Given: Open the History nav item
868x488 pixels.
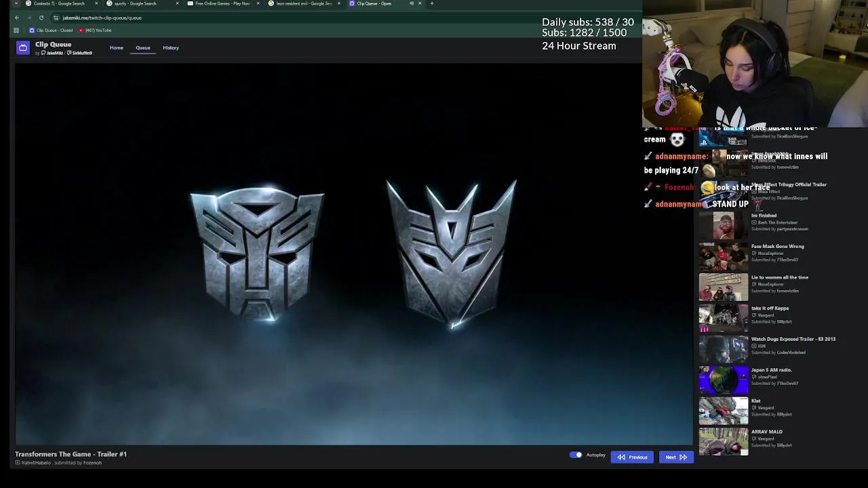Looking at the screenshot, I should [171, 48].
